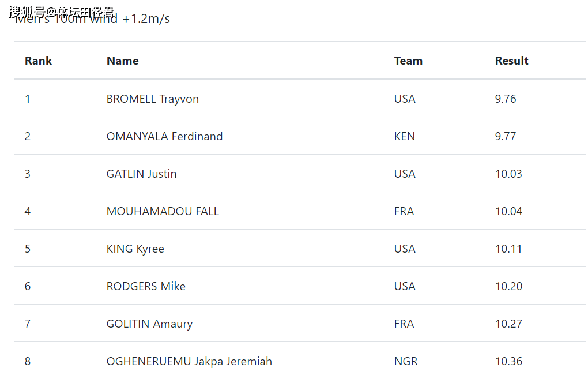Select the name GOLITIN Amaury
This screenshot has width=588, height=383.
click(150, 324)
